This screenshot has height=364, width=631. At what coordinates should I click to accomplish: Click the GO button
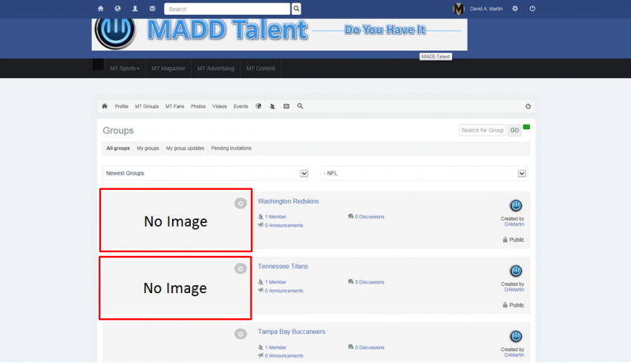(x=514, y=130)
